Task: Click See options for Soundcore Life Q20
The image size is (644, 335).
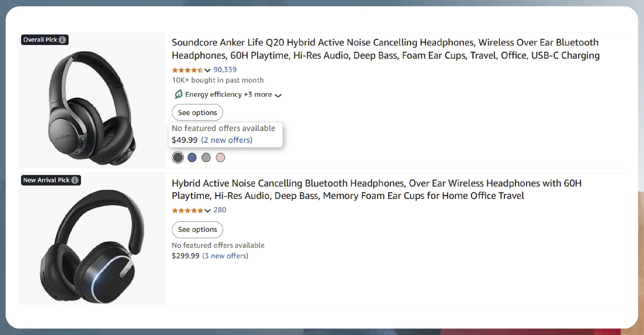Action: [x=197, y=112]
